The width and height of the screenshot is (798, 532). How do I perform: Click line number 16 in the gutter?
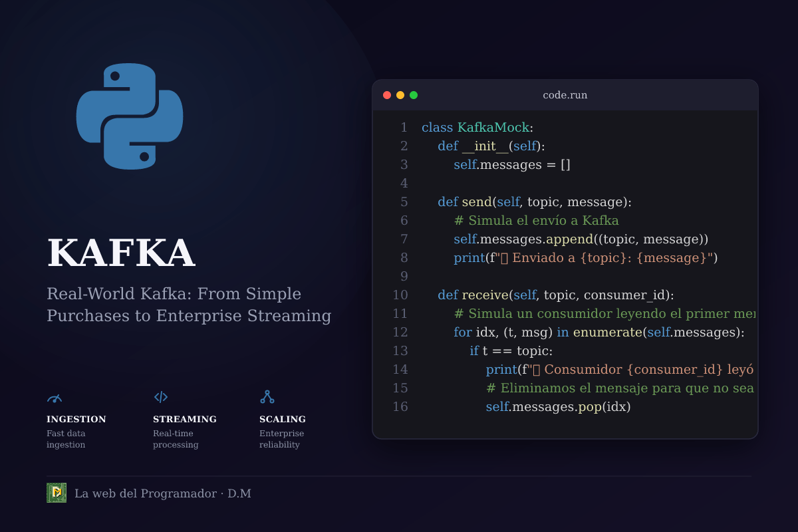(400, 407)
